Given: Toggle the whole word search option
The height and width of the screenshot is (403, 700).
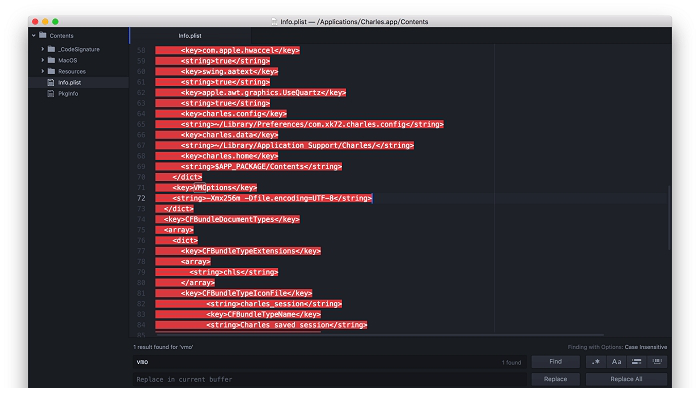Looking at the screenshot, I should [657, 362].
